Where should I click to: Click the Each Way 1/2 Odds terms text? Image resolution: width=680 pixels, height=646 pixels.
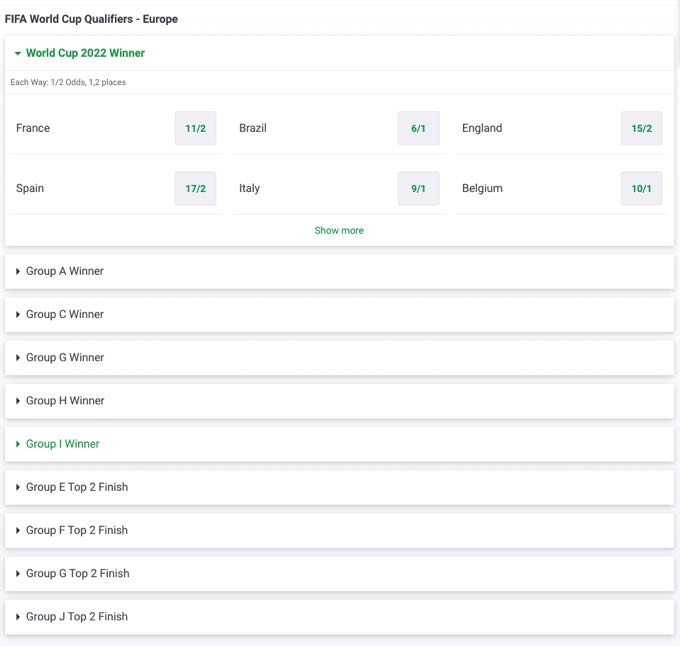coord(68,82)
